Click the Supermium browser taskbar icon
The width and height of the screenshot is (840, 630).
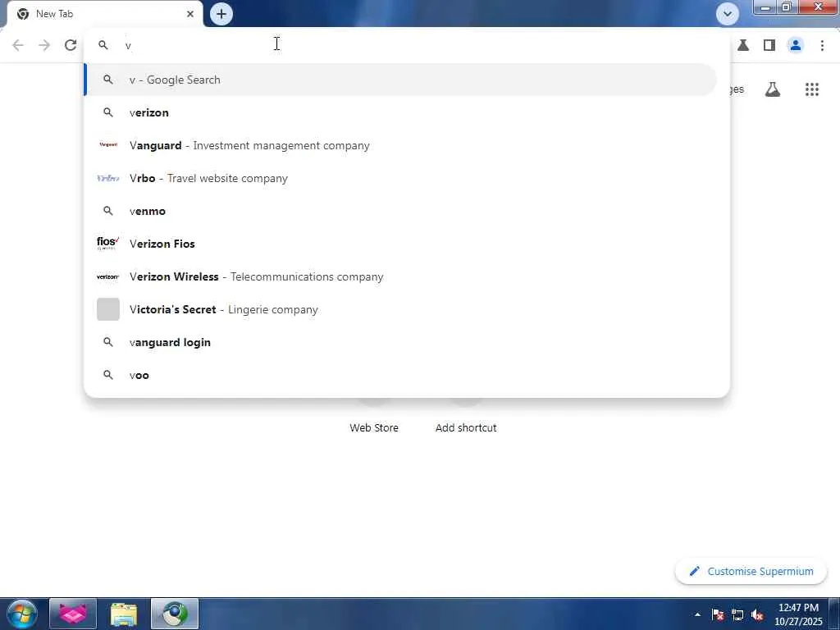coord(175,614)
